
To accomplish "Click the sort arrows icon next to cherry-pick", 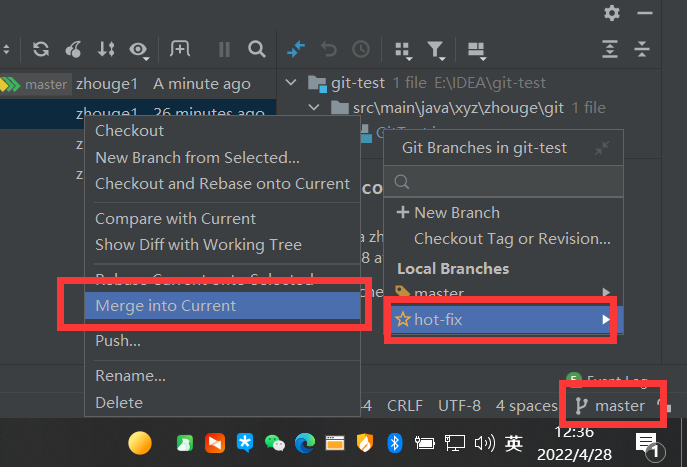I will tap(106, 49).
